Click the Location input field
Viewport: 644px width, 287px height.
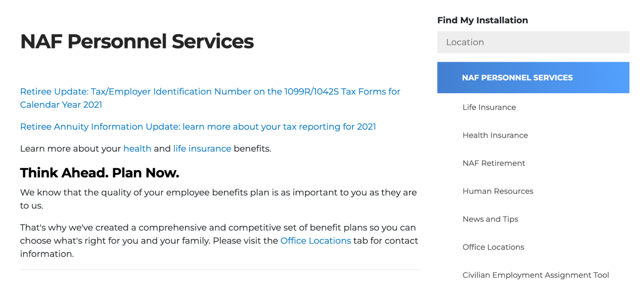533,42
